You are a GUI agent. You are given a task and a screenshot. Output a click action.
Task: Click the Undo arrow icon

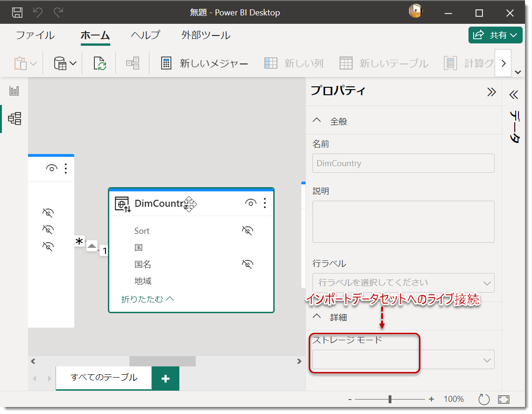click(x=38, y=13)
